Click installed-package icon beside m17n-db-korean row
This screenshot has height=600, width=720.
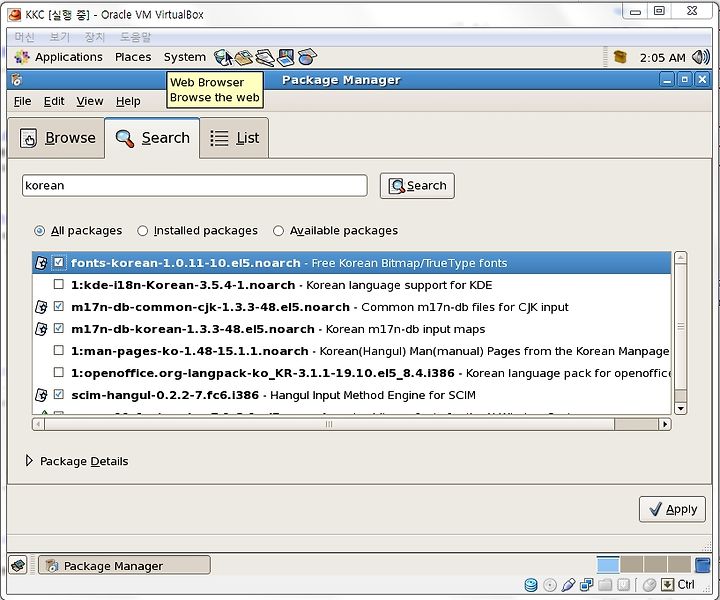pos(41,329)
